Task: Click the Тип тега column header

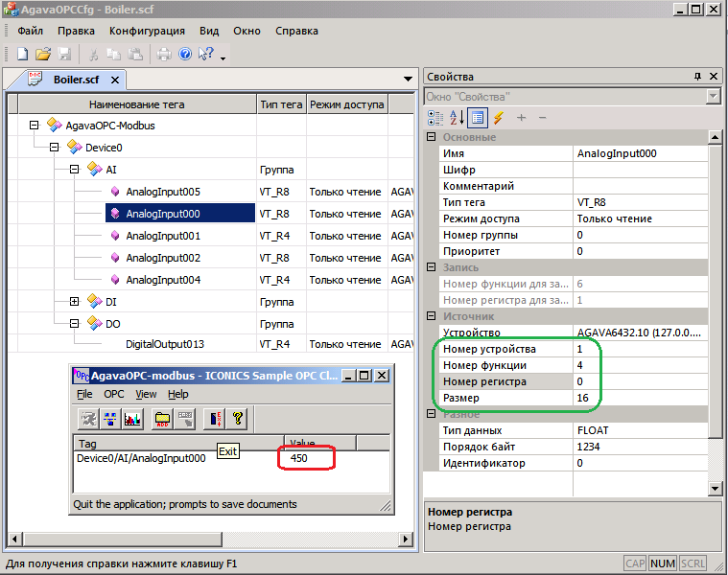Action: coord(281,104)
